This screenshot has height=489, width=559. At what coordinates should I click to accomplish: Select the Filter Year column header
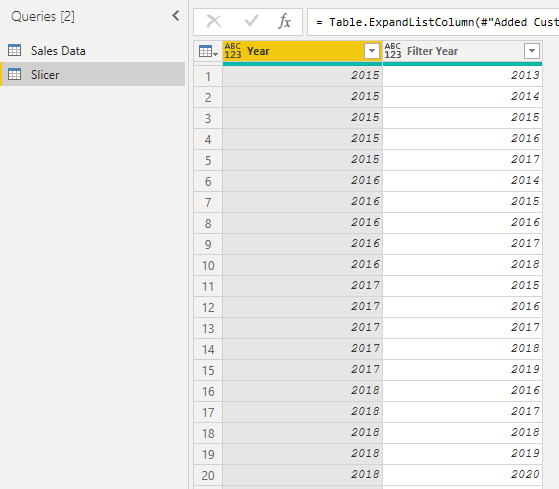pos(462,51)
